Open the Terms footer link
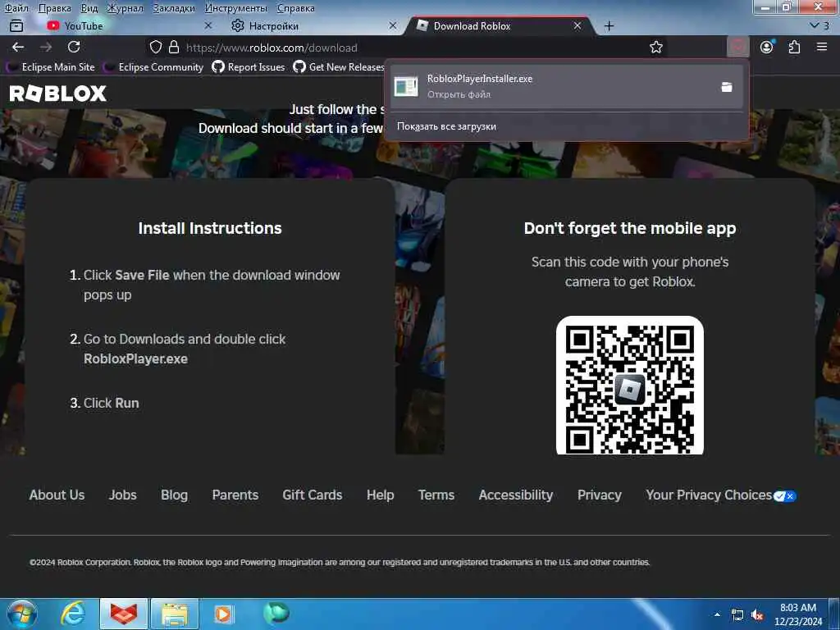The height and width of the screenshot is (630, 840). (x=436, y=495)
